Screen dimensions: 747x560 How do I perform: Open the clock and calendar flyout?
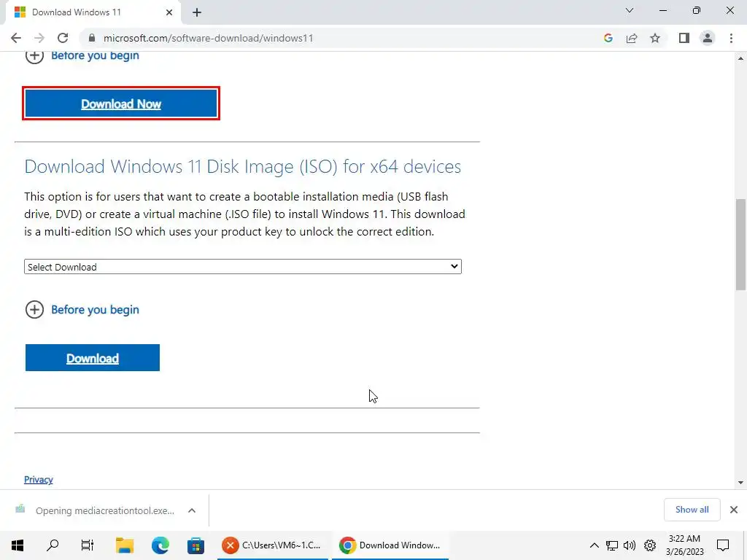tap(684, 545)
